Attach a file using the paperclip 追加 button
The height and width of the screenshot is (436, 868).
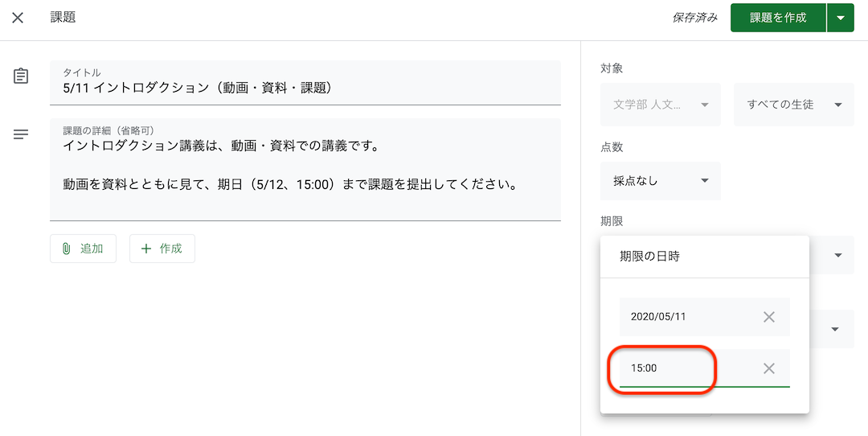[83, 249]
